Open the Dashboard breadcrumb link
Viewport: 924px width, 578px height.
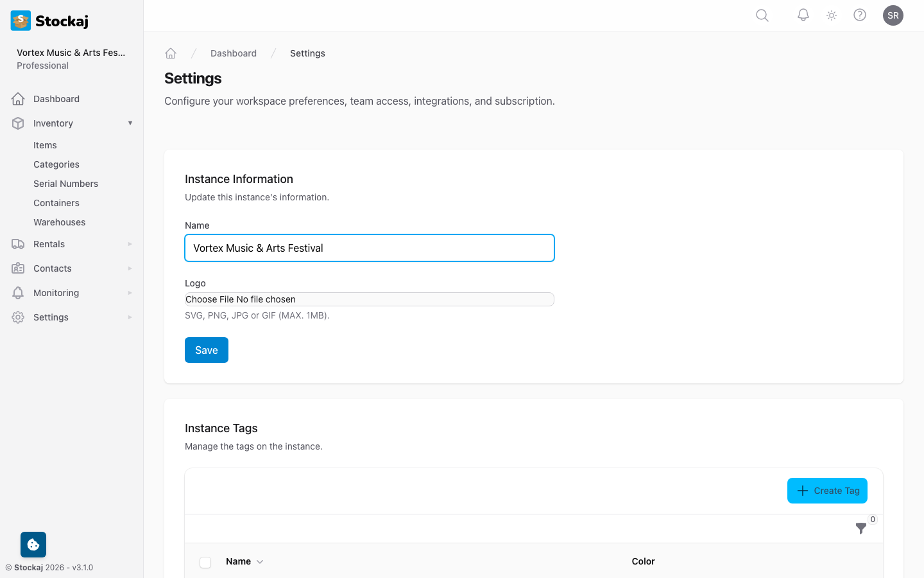[234, 53]
